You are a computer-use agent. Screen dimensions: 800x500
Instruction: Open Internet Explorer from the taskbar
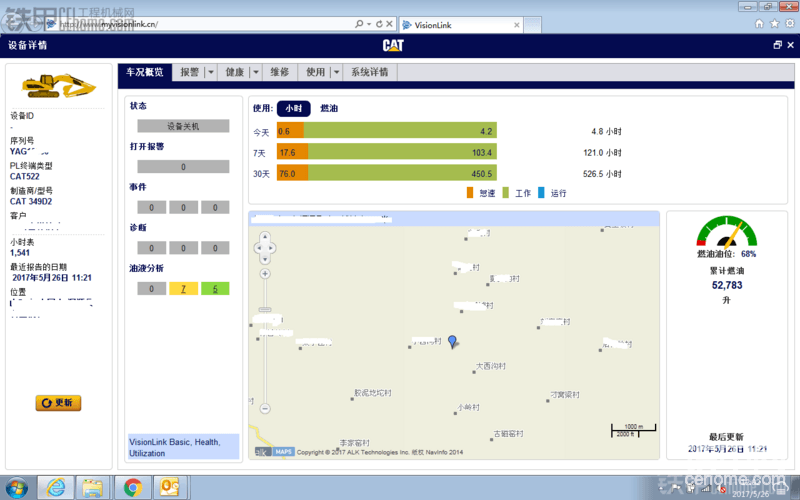[56, 488]
